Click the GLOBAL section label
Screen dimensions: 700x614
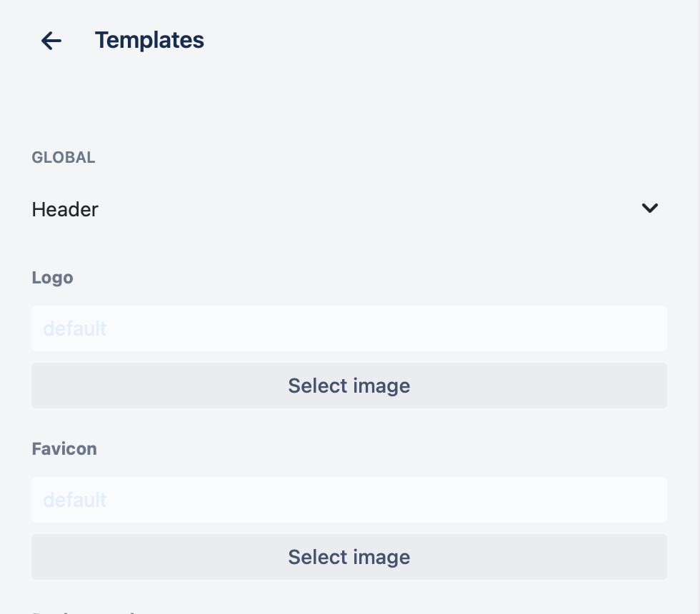pyautogui.click(x=64, y=158)
